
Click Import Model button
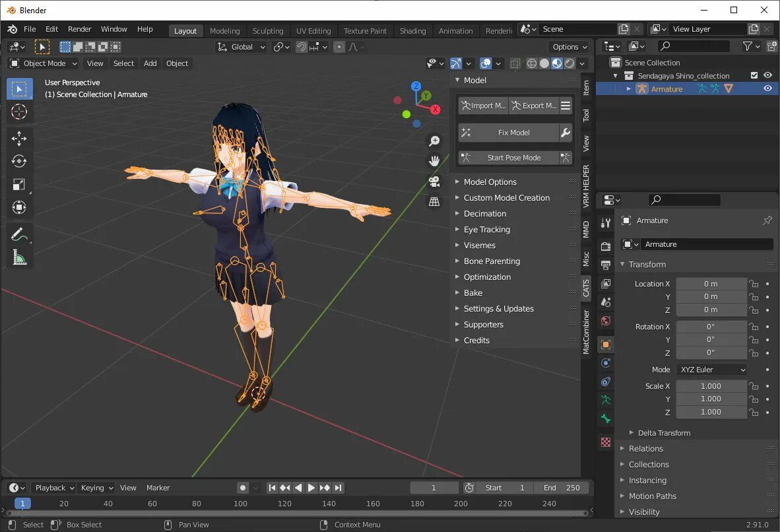tap(483, 106)
